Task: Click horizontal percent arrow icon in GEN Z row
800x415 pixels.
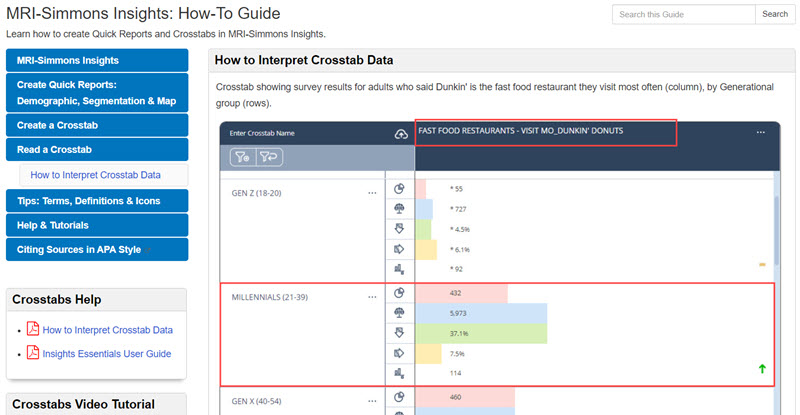Action: [399, 249]
